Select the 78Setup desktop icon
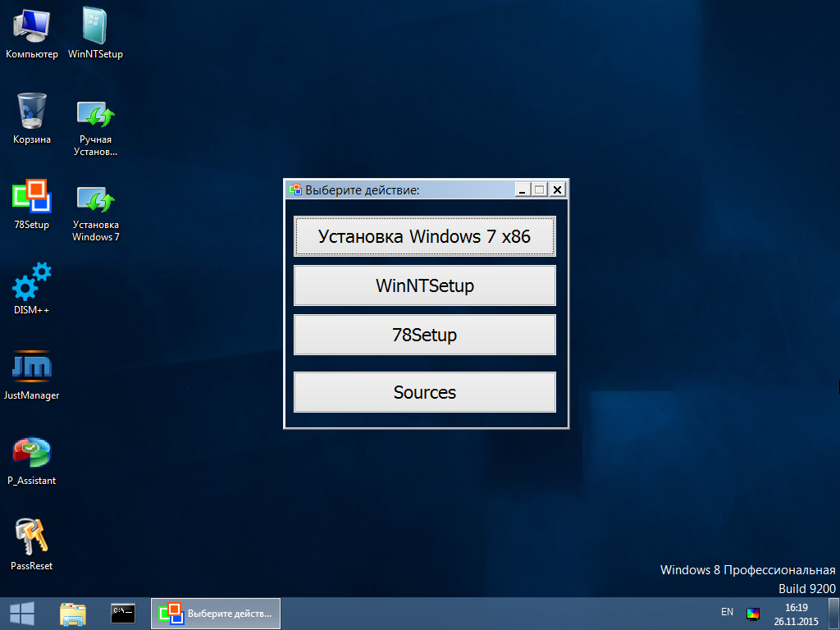Image resolution: width=840 pixels, height=630 pixels. click(32, 203)
